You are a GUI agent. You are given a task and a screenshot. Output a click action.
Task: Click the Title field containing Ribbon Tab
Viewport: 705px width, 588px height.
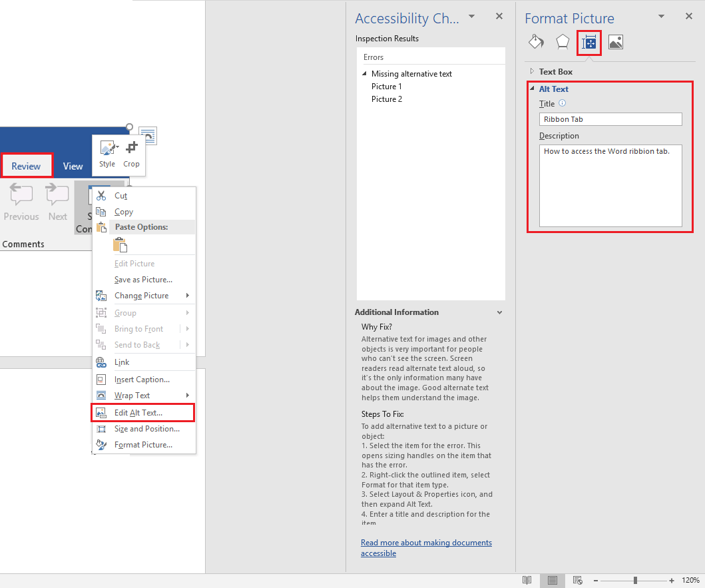tap(610, 119)
